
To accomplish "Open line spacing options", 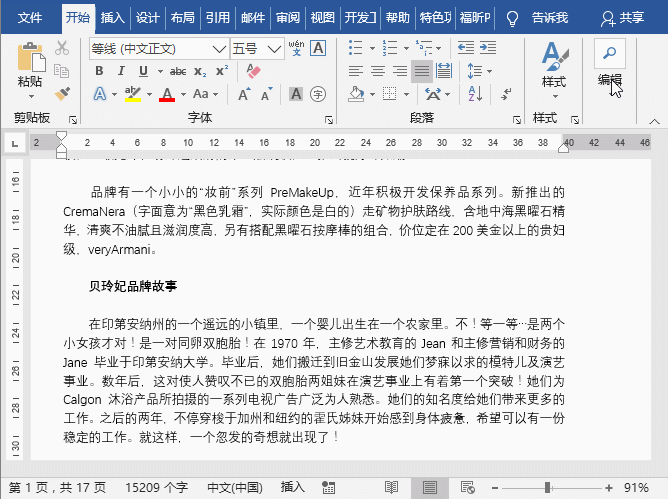I will pyautogui.click(x=475, y=71).
